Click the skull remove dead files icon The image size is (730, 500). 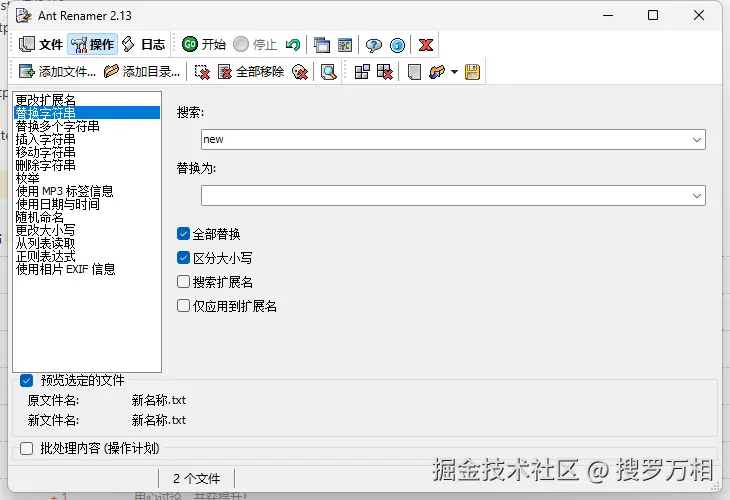[300, 72]
